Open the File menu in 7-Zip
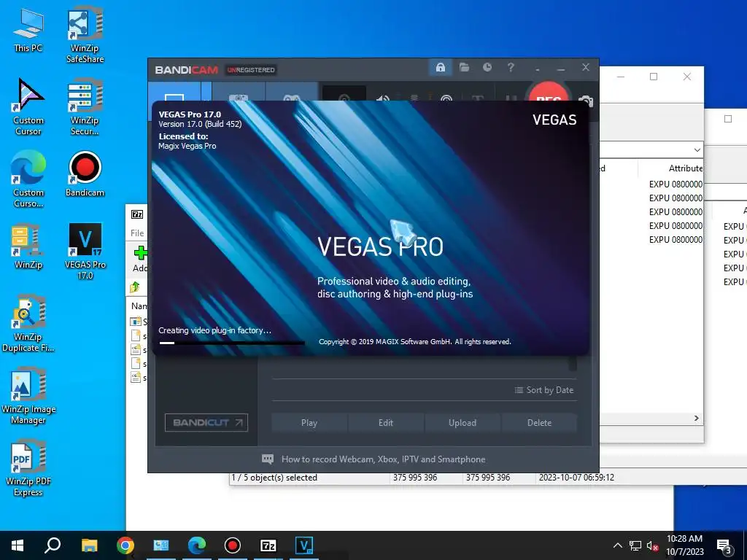Image resolution: width=747 pixels, height=560 pixels. pyautogui.click(x=137, y=233)
